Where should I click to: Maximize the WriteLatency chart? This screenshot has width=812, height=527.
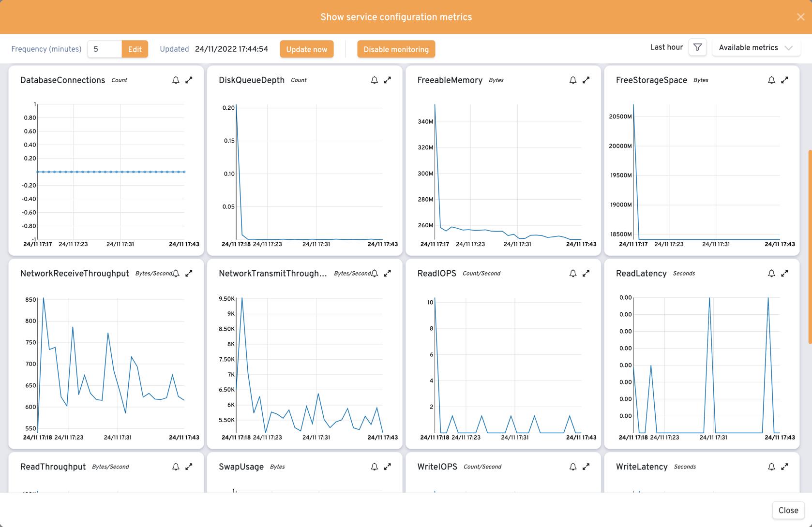coord(784,467)
